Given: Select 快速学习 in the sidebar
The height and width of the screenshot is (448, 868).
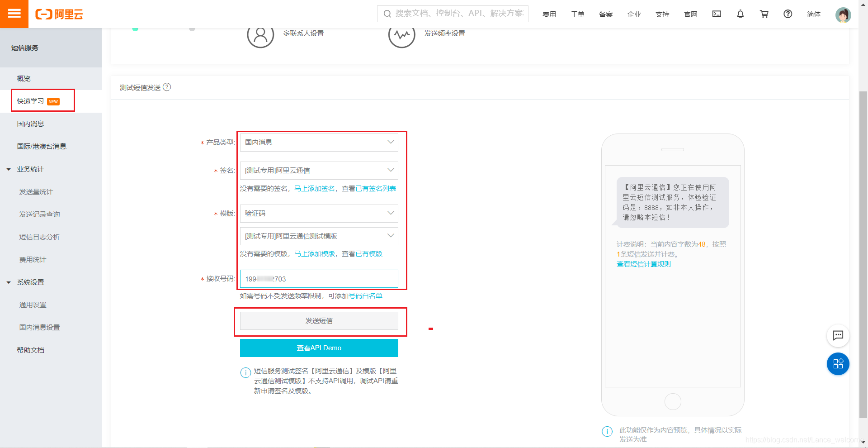Looking at the screenshot, I should pos(51,101).
